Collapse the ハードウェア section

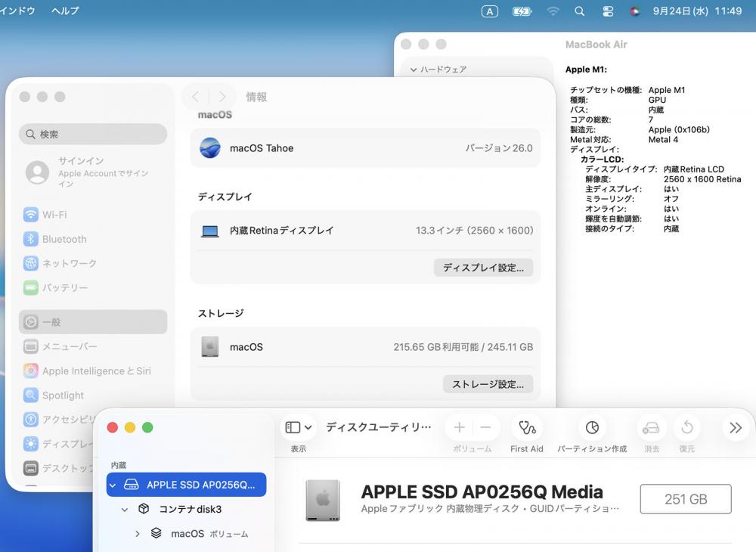click(413, 70)
